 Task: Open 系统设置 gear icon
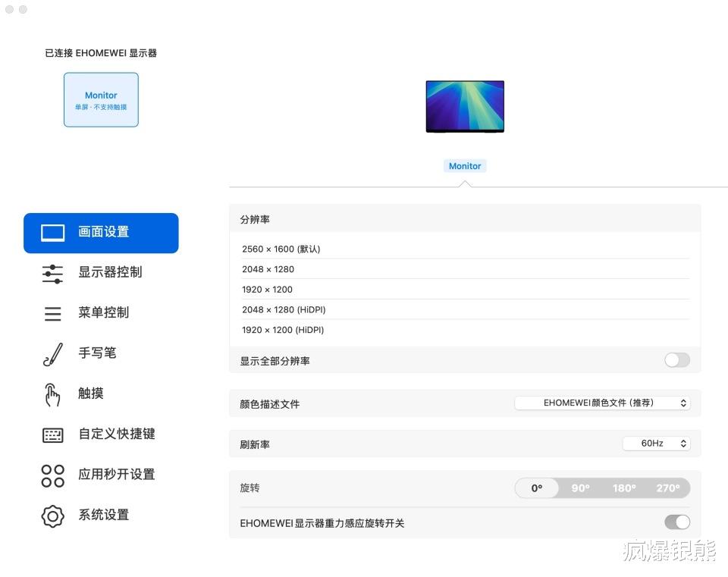click(53, 516)
